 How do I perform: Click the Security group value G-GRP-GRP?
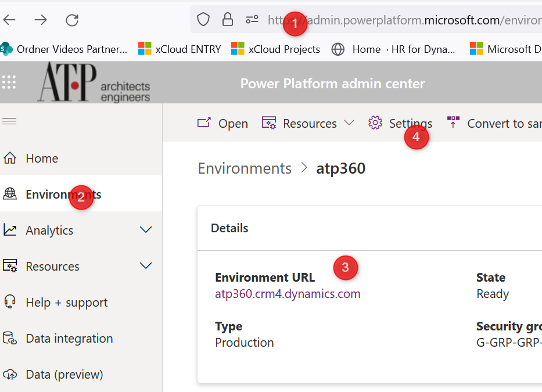pos(509,342)
